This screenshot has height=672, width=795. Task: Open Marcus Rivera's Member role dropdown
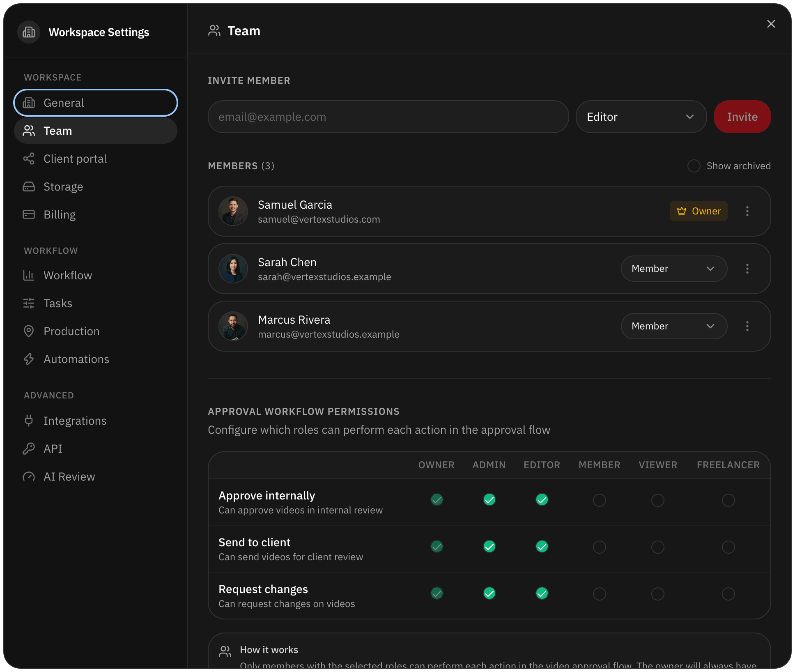tap(674, 326)
